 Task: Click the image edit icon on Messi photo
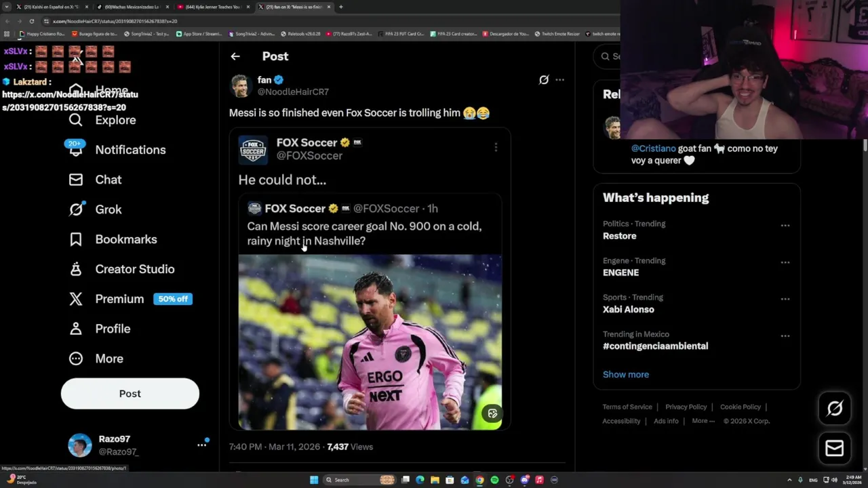point(492,413)
